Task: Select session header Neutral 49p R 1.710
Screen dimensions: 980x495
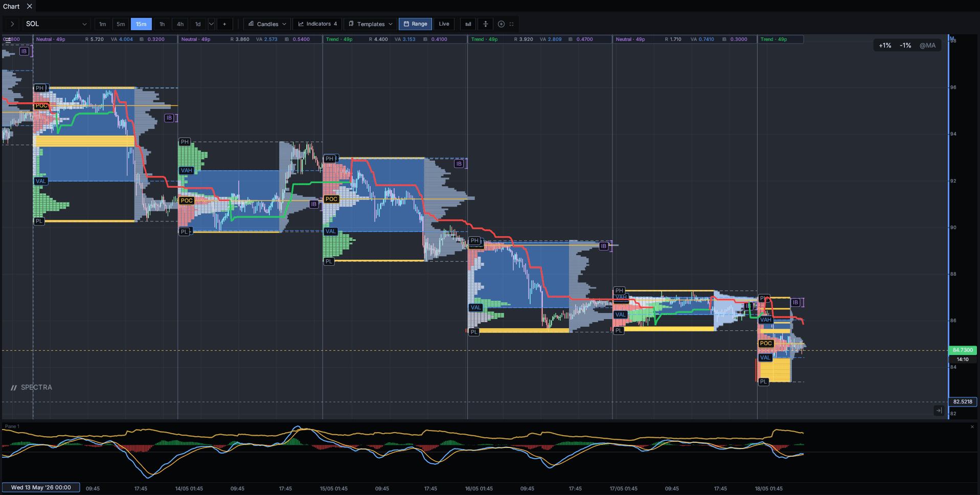Action: (x=685, y=39)
